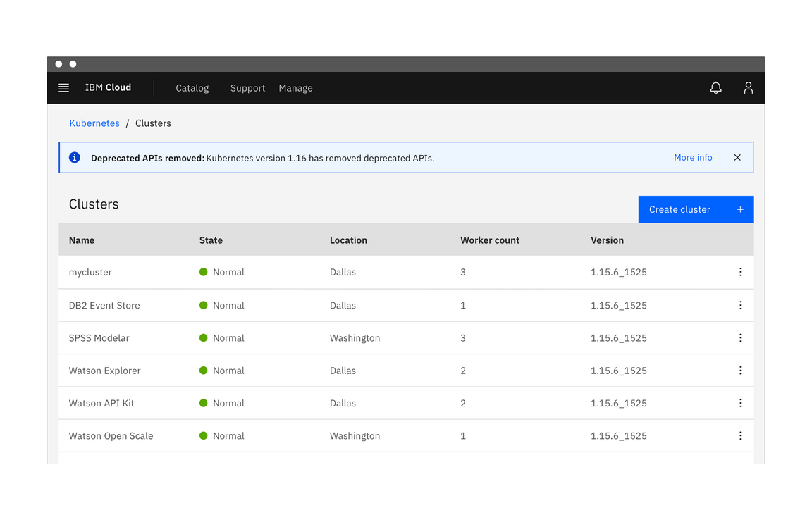This screenshot has width=812, height=522.
Task: Dismiss the Deprecated APIs notification
Action: [x=737, y=158]
